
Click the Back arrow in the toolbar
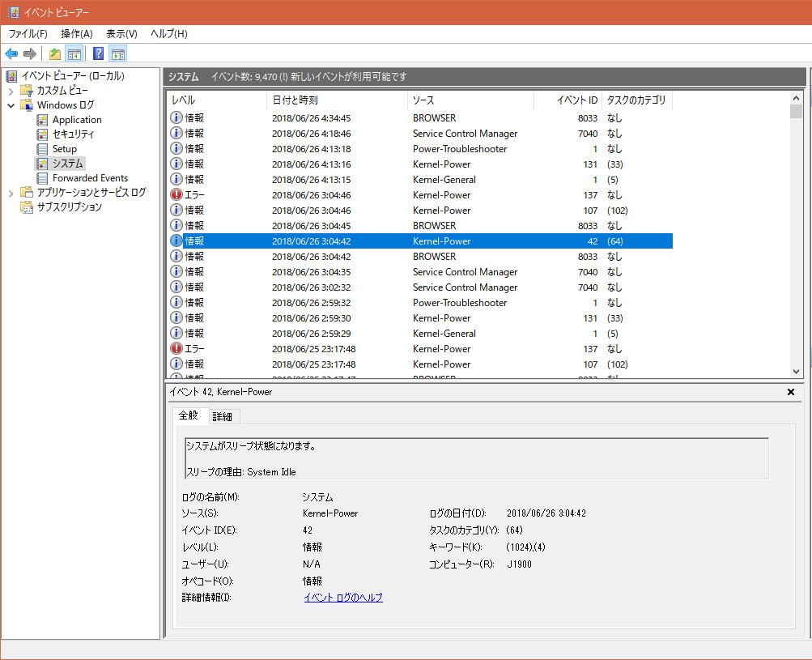(x=11, y=54)
